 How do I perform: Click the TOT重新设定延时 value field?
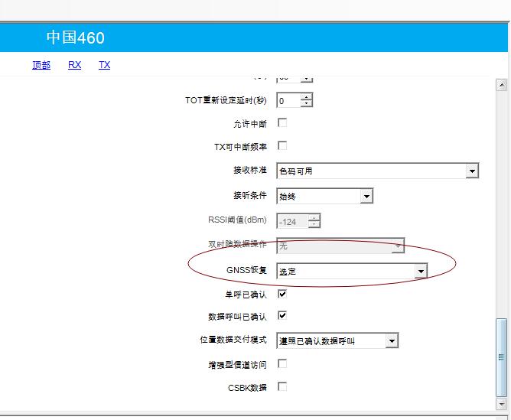pos(288,101)
